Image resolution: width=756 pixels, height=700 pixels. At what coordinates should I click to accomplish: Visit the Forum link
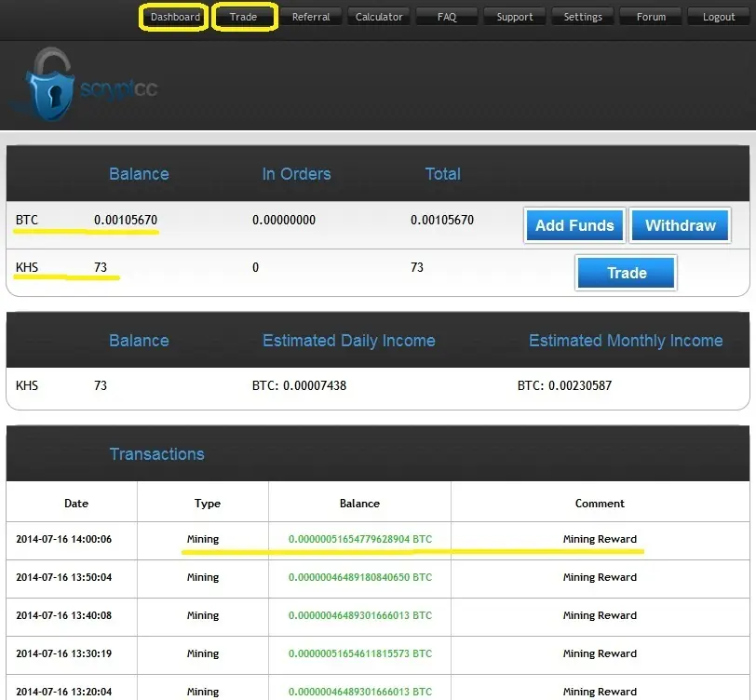click(651, 17)
